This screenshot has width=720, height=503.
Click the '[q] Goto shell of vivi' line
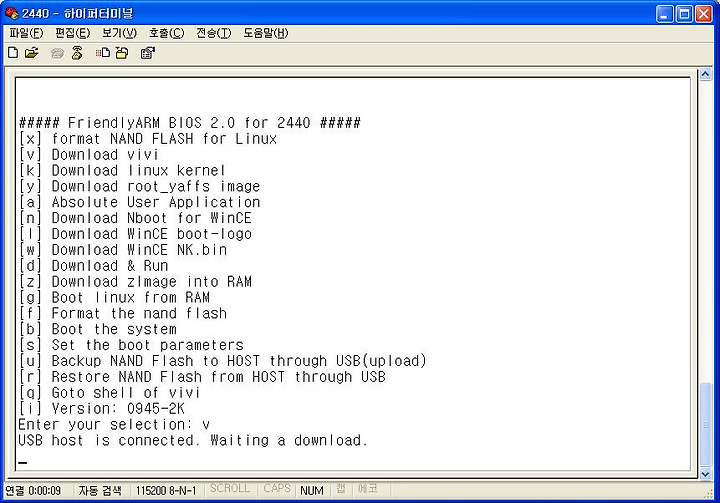[109, 393]
